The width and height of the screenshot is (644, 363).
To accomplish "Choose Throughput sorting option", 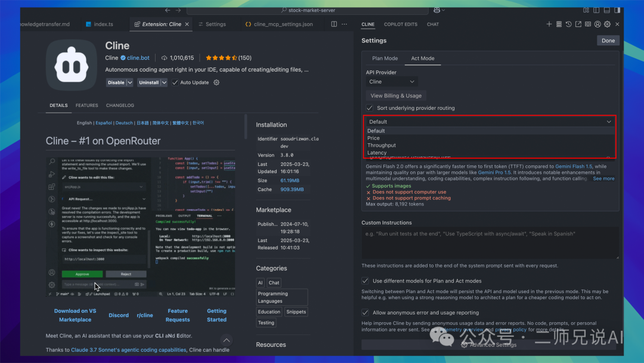I will click(x=490, y=146).
